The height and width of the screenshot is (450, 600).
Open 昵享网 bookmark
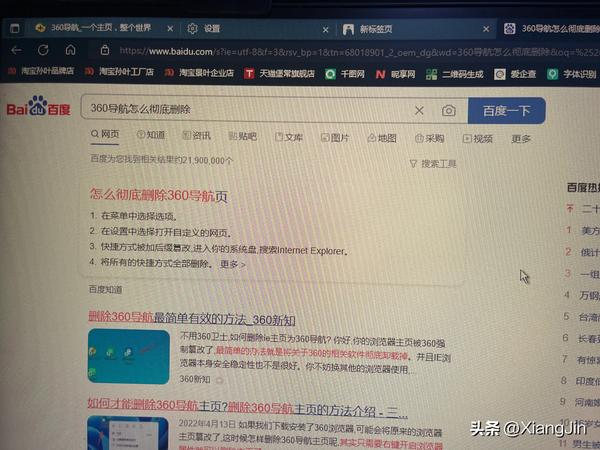(395, 74)
